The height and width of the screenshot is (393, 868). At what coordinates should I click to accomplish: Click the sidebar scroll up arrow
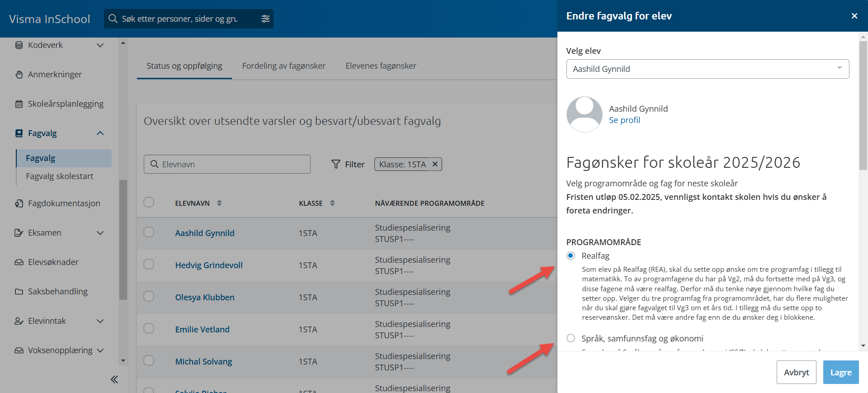(123, 43)
